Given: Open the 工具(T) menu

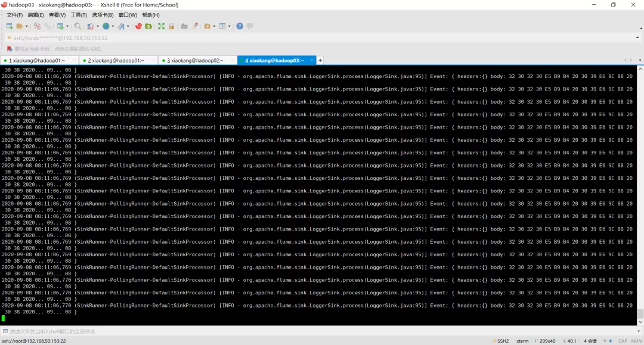Looking at the screenshot, I should pos(79,15).
